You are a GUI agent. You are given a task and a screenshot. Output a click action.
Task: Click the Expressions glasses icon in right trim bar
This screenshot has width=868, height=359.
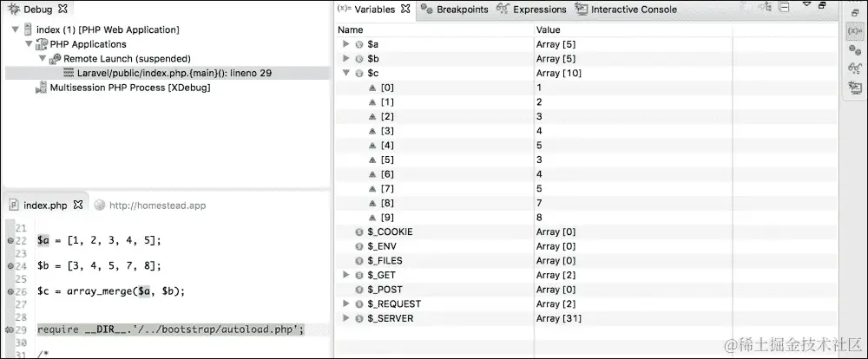[855, 68]
